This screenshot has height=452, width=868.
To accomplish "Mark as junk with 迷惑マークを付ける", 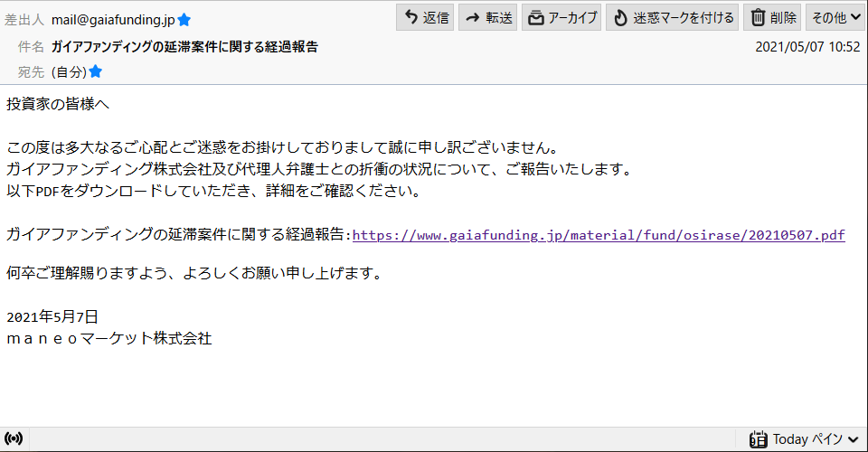I will click(672, 18).
